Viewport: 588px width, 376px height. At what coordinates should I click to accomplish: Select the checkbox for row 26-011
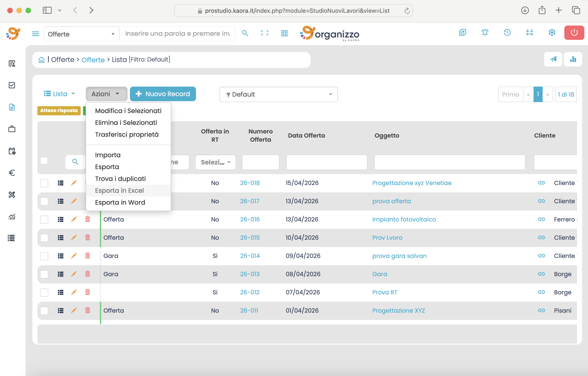coord(44,311)
